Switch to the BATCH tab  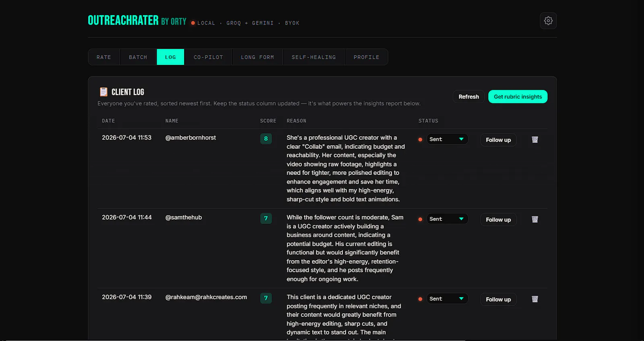click(138, 57)
